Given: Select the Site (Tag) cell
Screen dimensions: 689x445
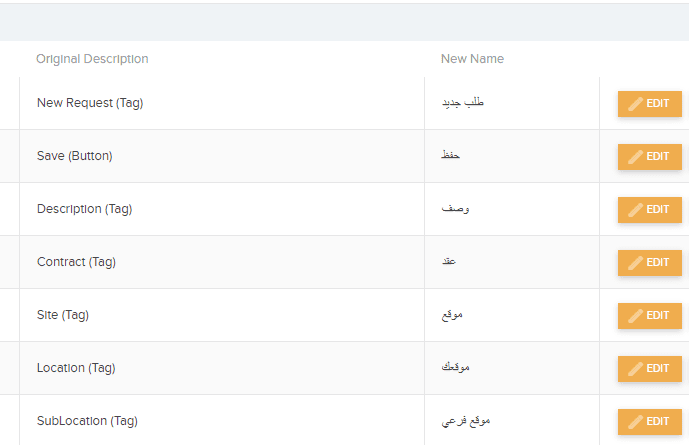Looking at the screenshot, I should (222, 315).
